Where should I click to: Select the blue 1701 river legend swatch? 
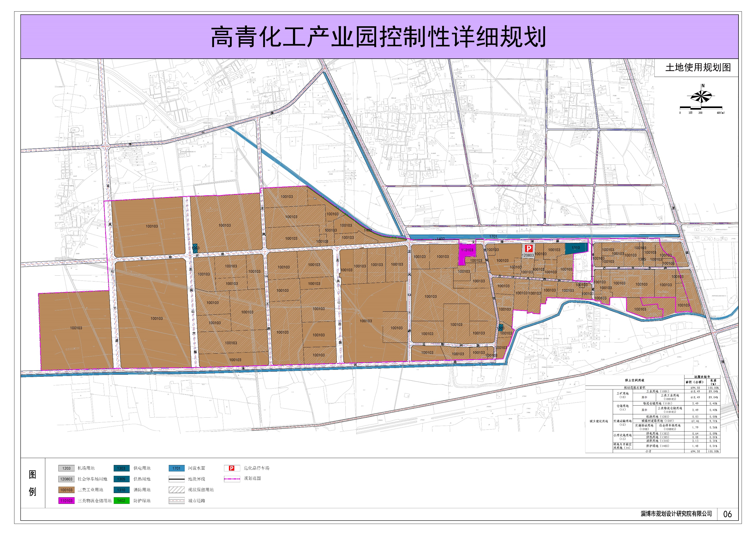coord(176,468)
